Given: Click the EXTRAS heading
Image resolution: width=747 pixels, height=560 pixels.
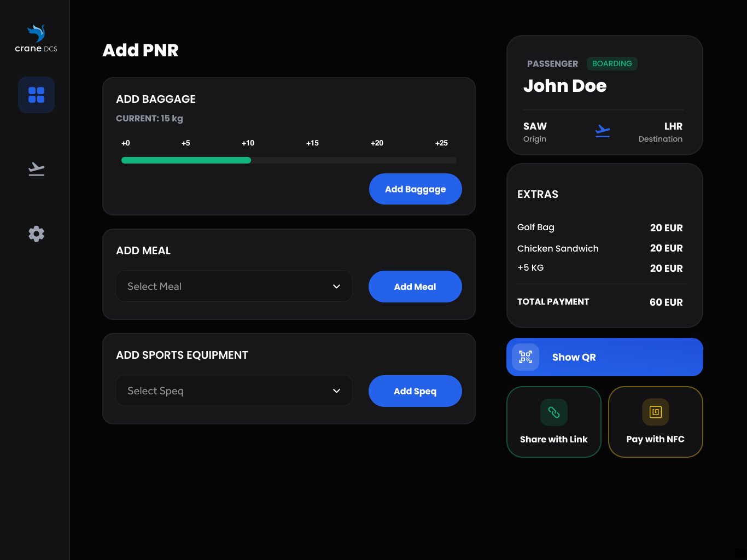Looking at the screenshot, I should click(538, 195).
